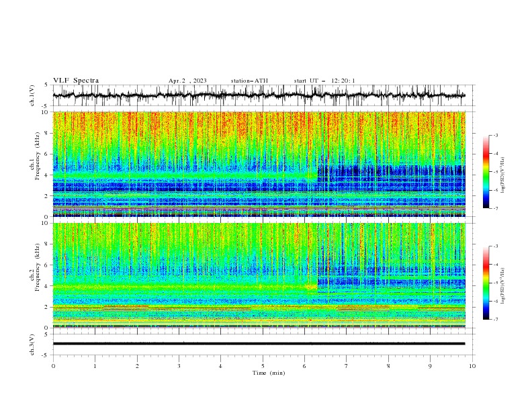Click the "-4" label on ch.2 color bar
532x411 pixels.
pyautogui.click(x=495, y=265)
